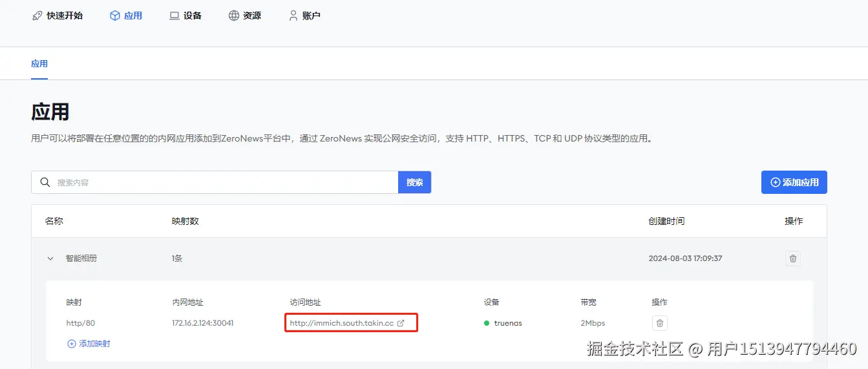Click the person icon beside 账户
Image resolution: width=868 pixels, height=369 pixels.
(x=293, y=16)
